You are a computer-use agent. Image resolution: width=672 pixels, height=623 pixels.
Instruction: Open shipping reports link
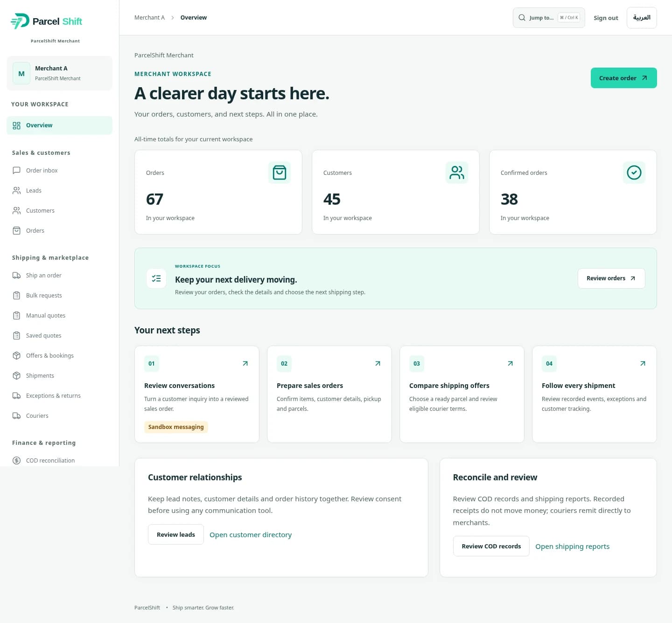pyautogui.click(x=573, y=547)
